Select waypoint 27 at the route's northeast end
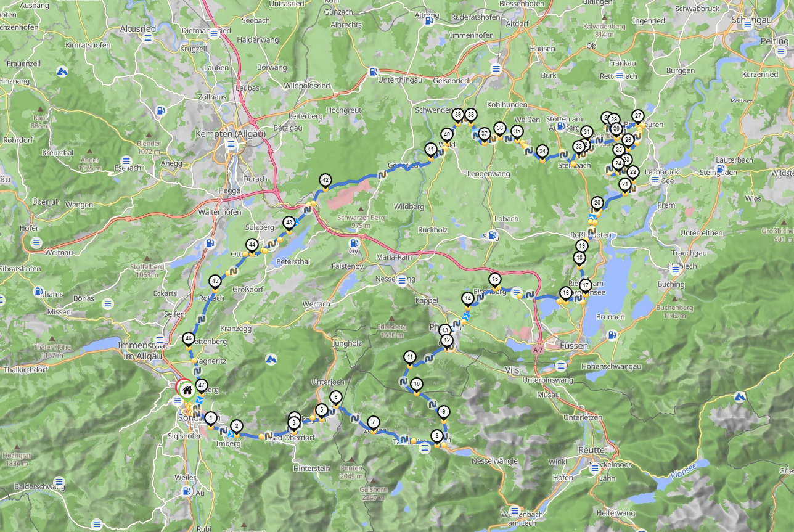The image size is (794, 532). click(638, 115)
